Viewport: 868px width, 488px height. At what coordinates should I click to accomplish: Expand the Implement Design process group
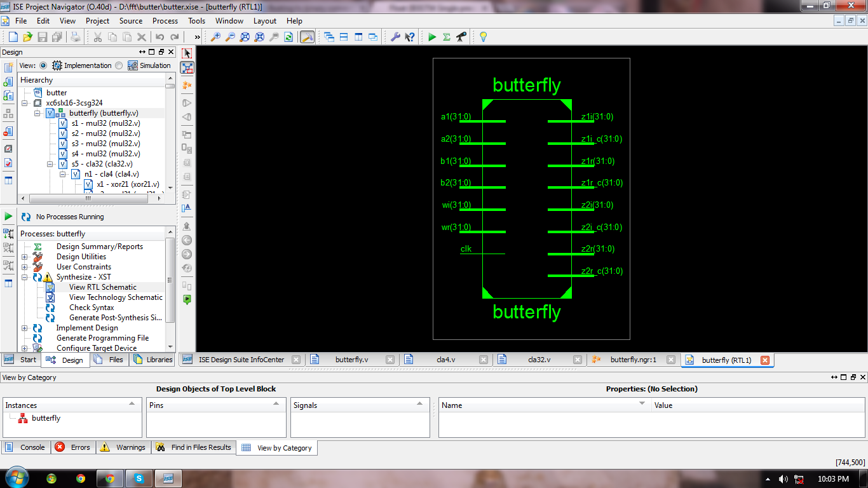(x=24, y=327)
